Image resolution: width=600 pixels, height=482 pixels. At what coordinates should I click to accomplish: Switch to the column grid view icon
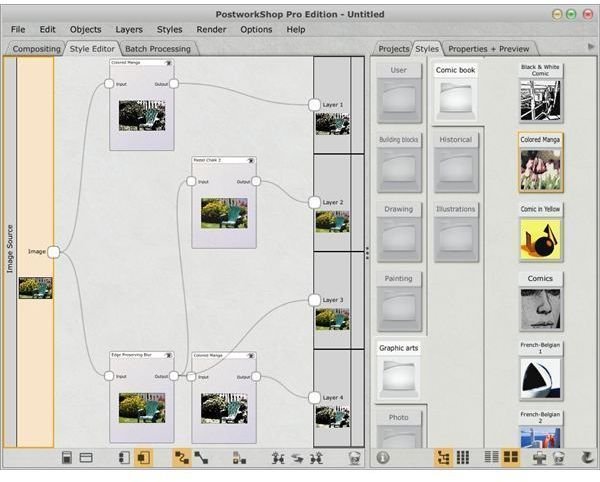[463, 457]
